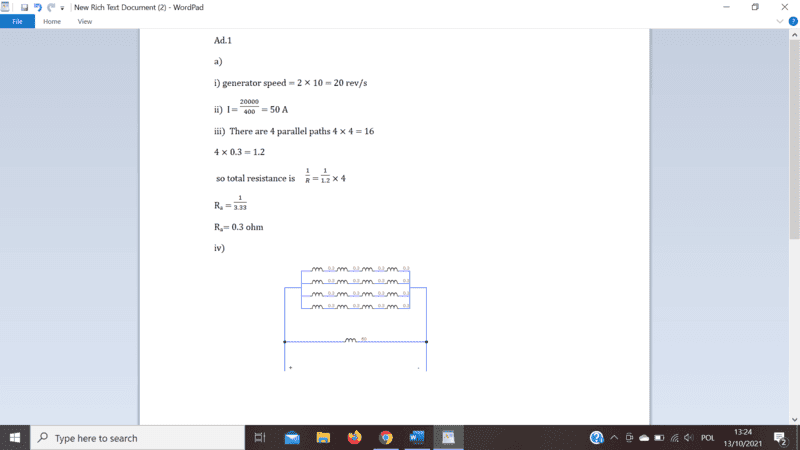The image size is (800, 450).
Task: Click the POL input language indicator
Action: [x=708, y=438]
